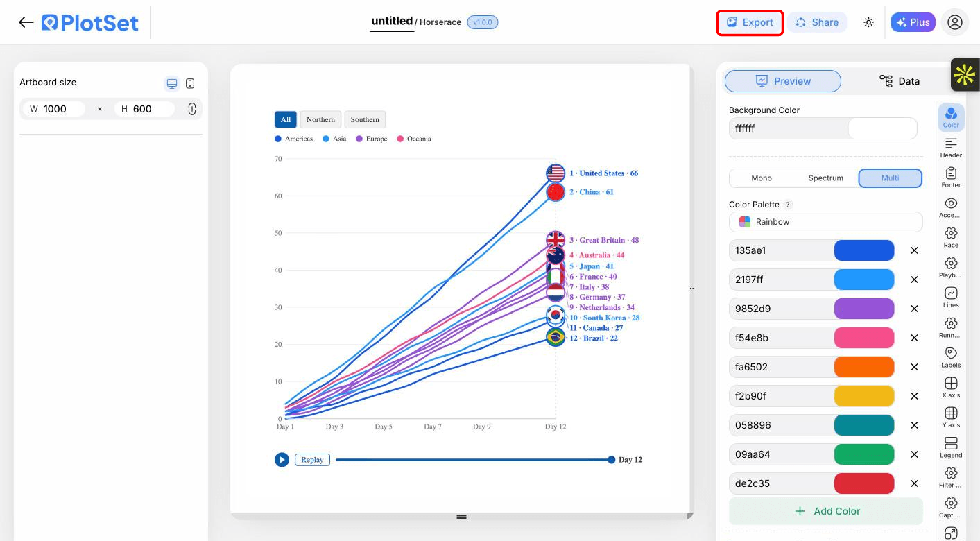Viewport: 980px width, 541px height.
Task: Toggle the light/dark theme sun icon
Action: [868, 22]
